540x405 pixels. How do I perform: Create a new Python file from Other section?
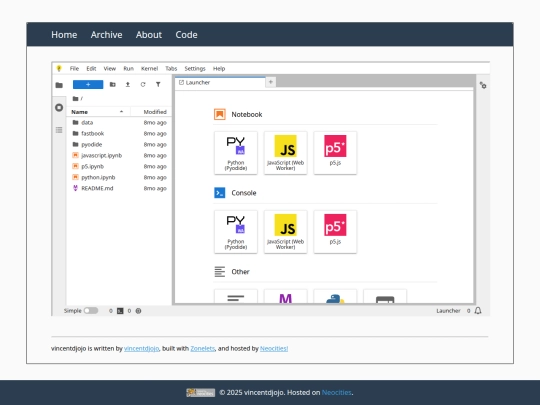335,297
